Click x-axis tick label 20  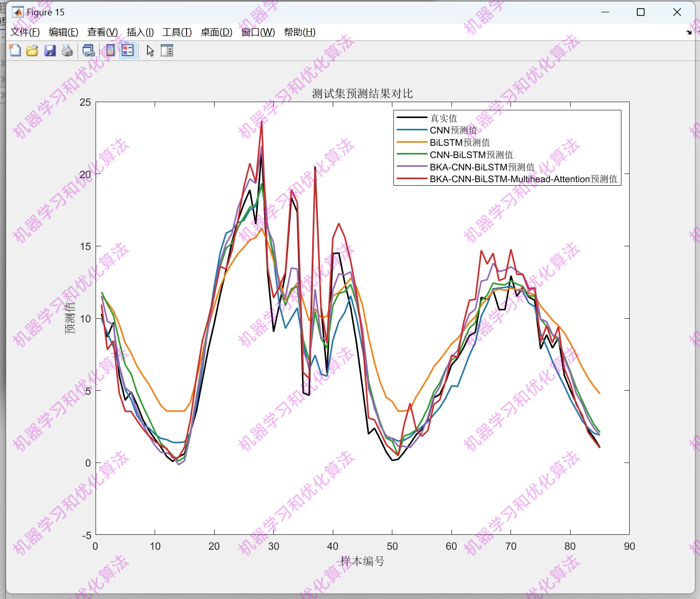[214, 546]
